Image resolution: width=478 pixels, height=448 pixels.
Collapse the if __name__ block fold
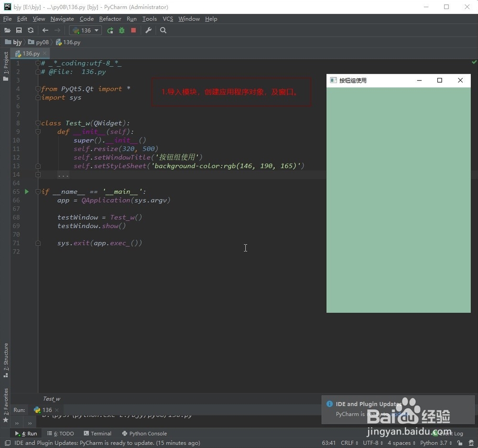coord(38,192)
